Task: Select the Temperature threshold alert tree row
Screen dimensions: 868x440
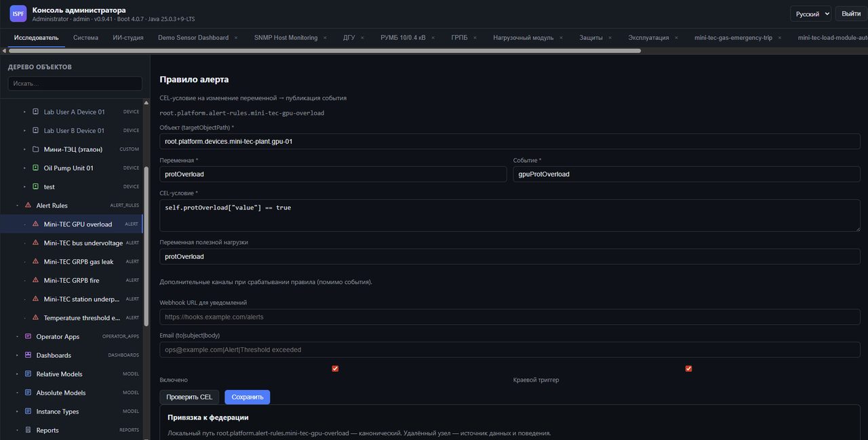Action: [x=72, y=318]
